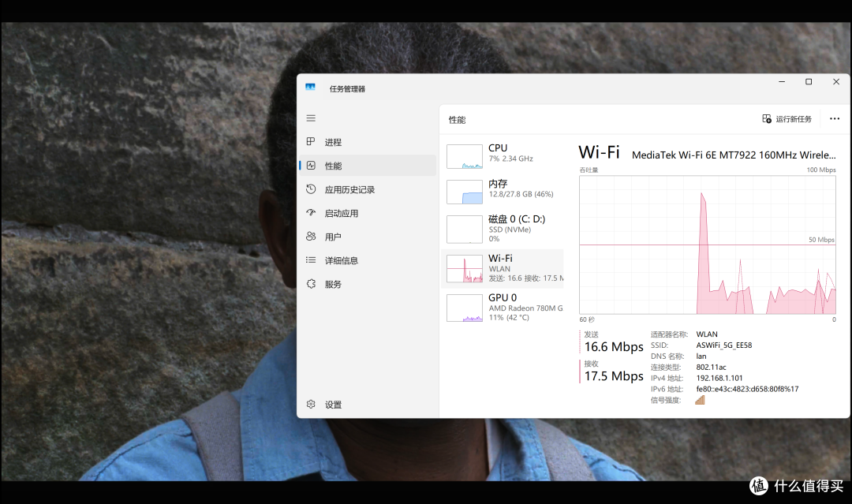This screenshot has height=504, width=852.
Task: Minimize the Task Manager window
Action: (782, 82)
